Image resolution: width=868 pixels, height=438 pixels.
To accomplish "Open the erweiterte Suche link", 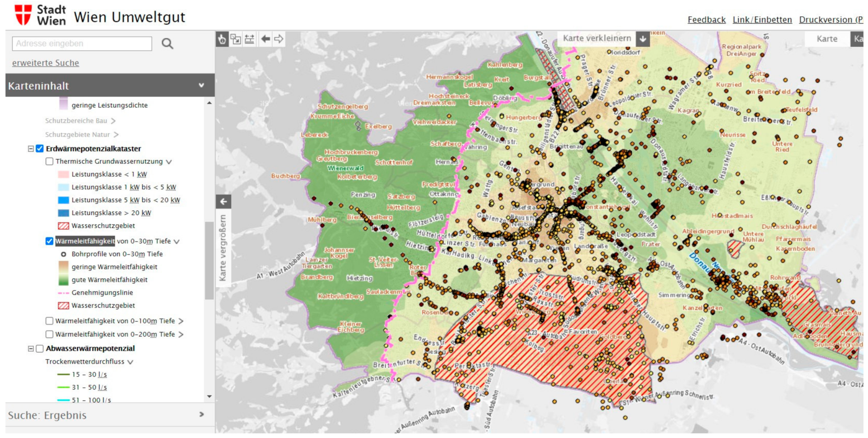I will 46,63.
